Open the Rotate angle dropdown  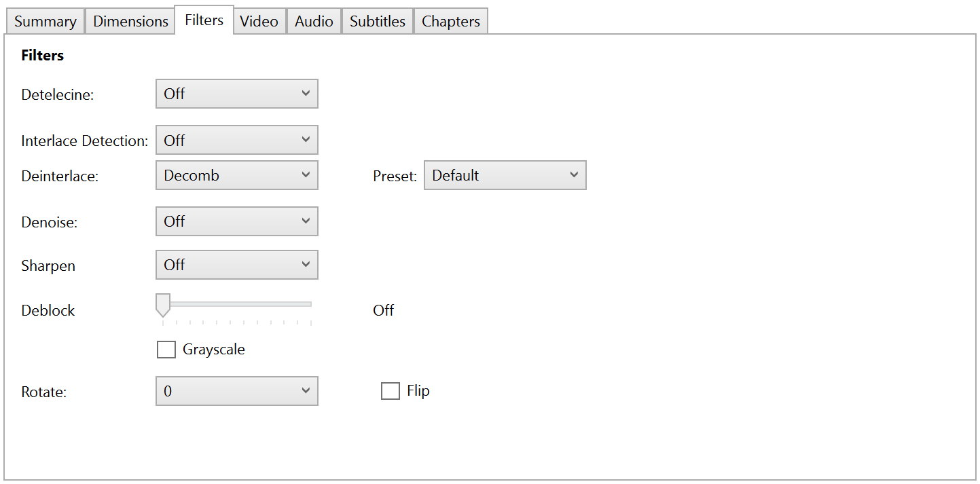pyautogui.click(x=236, y=391)
